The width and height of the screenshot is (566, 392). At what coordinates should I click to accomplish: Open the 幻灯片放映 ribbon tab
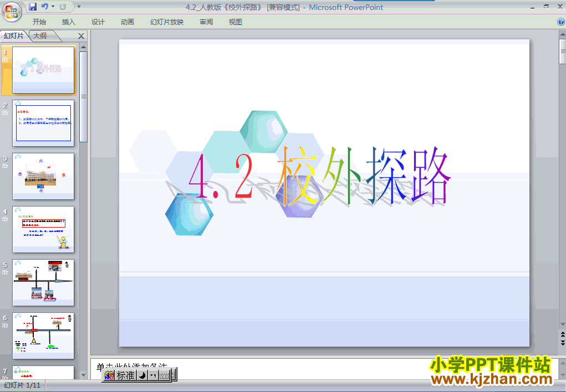(167, 22)
